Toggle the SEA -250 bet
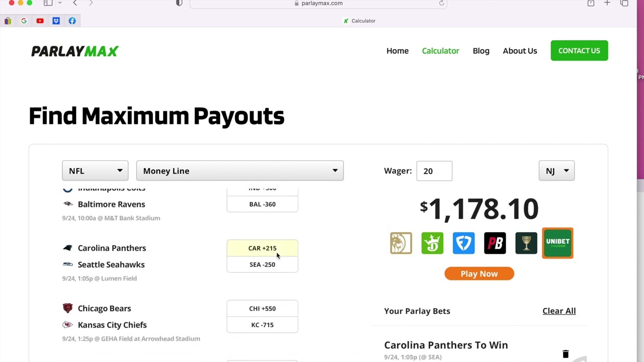 (x=262, y=264)
